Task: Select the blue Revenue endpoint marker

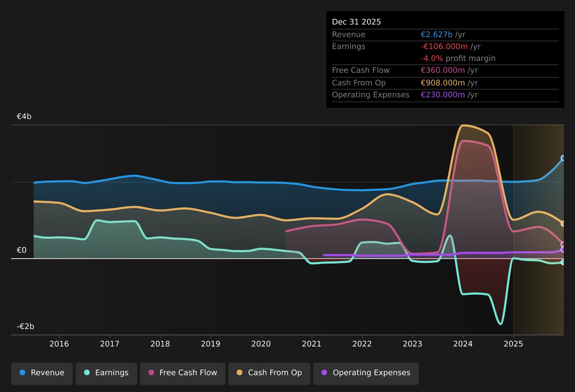Action: coord(563,158)
